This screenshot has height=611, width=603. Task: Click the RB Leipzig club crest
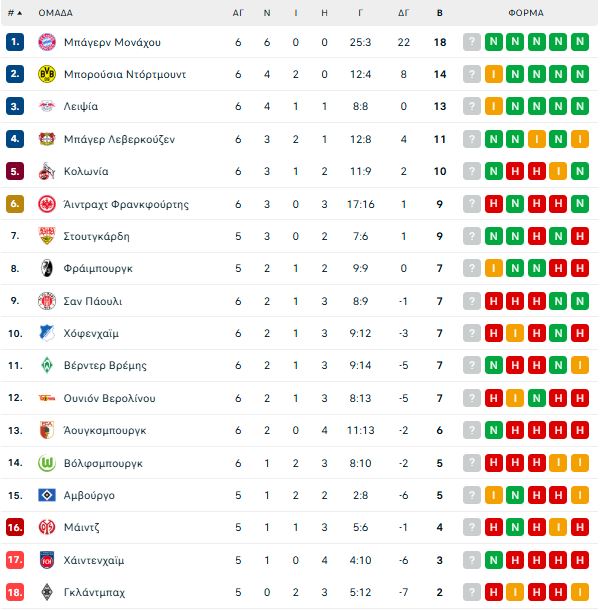coord(46,107)
